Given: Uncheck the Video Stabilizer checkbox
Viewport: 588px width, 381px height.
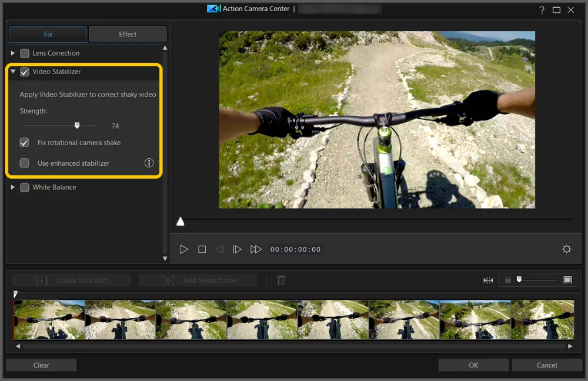Looking at the screenshot, I should 24,72.
